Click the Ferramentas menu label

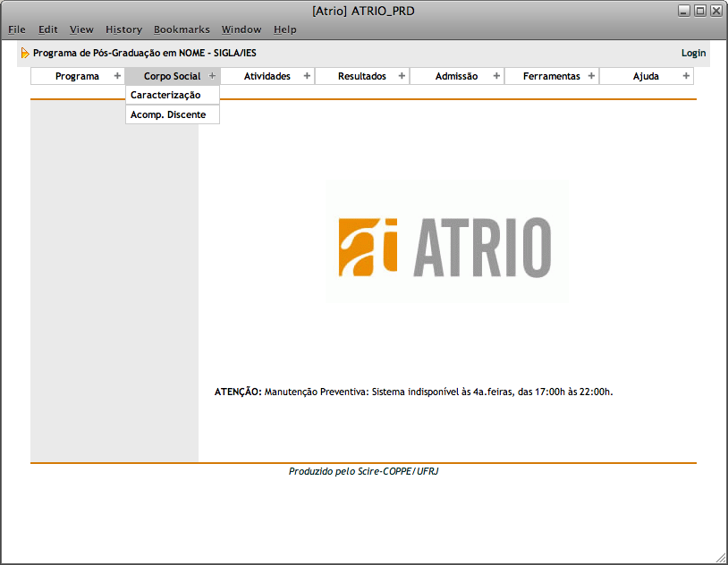click(x=551, y=76)
